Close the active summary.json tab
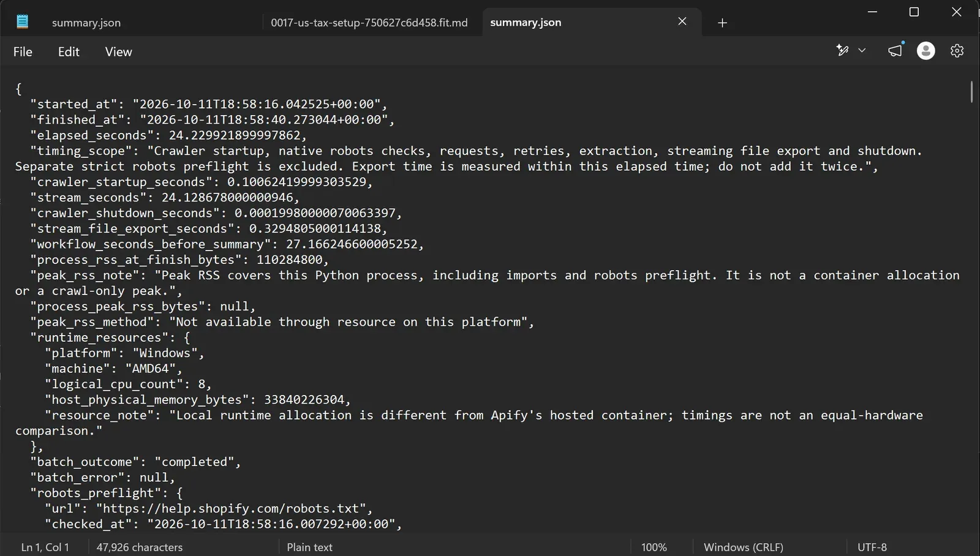 [x=682, y=21]
